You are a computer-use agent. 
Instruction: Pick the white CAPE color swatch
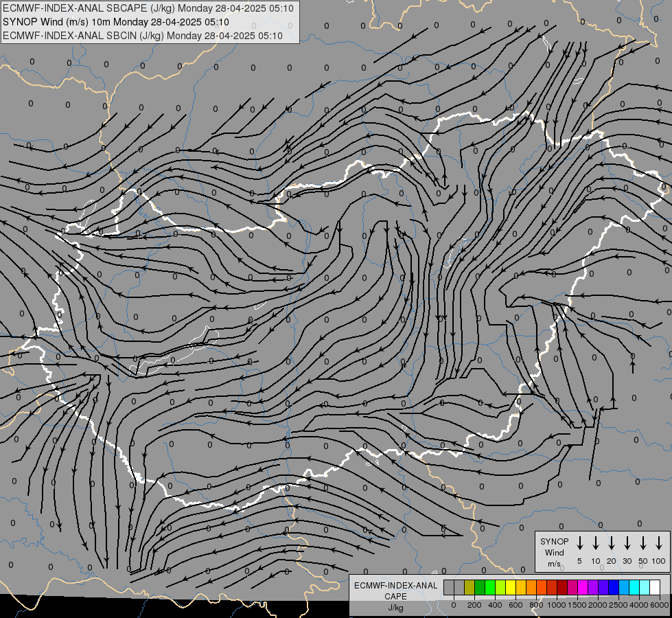[656, 587]
